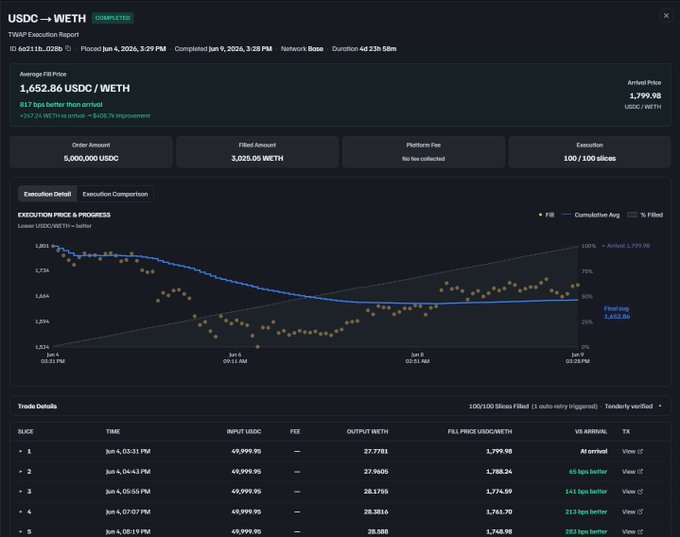This screenshot has width=680, height=537.
Task: Open View transaction link for slice 1
Action: [x=632, y=452]
